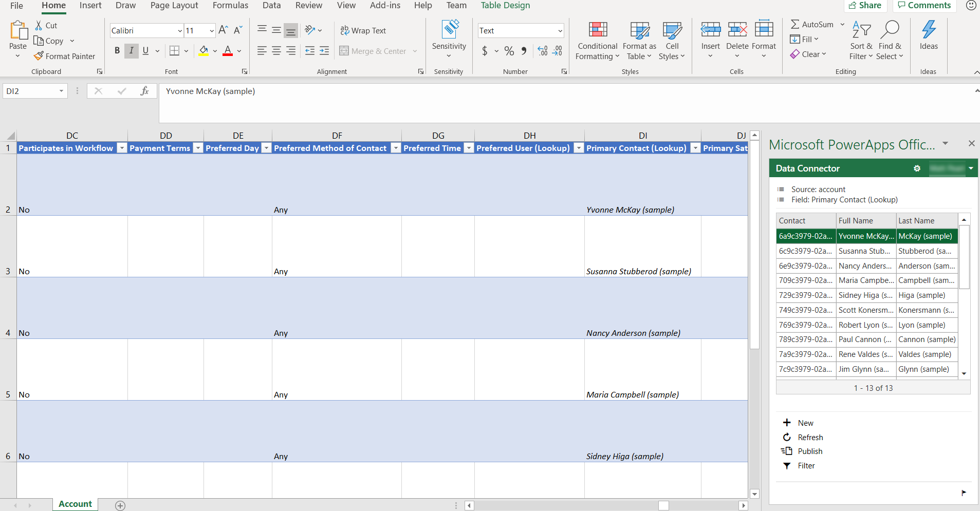Open Data Connector settings gear
This screenshot has height=511, width=980.
click(917, 168)
